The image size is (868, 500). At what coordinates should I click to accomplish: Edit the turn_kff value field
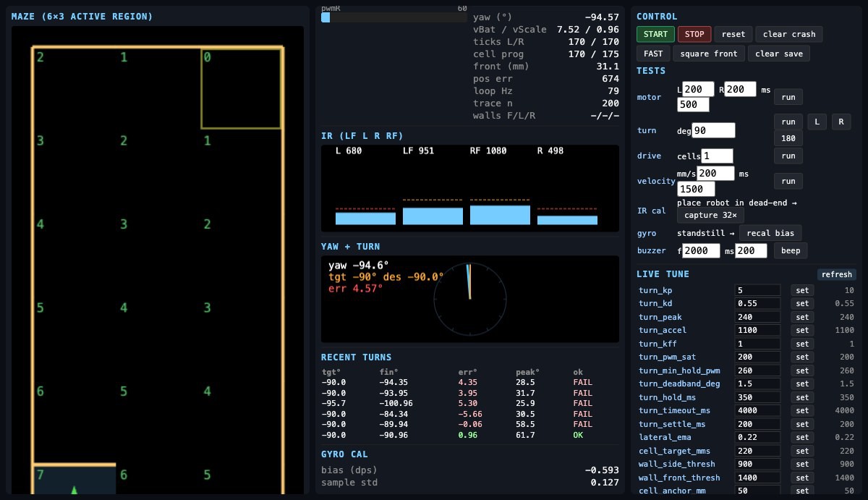757,344
